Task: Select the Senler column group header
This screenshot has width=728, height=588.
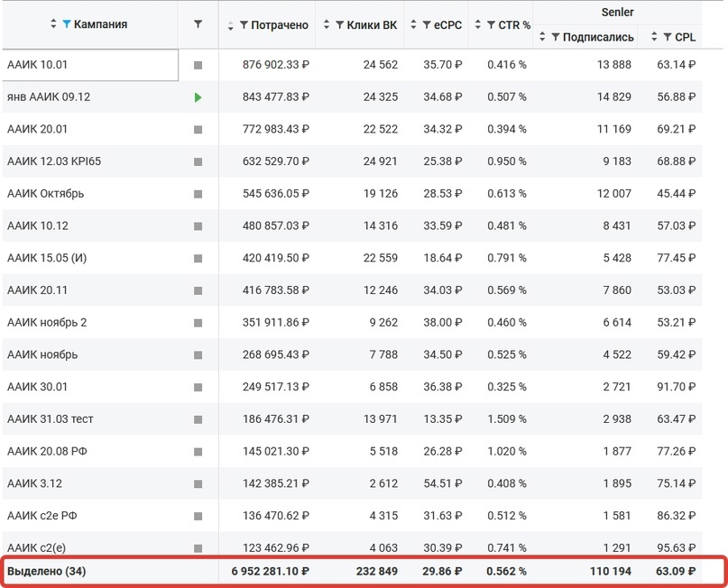Action: point(617,12)
